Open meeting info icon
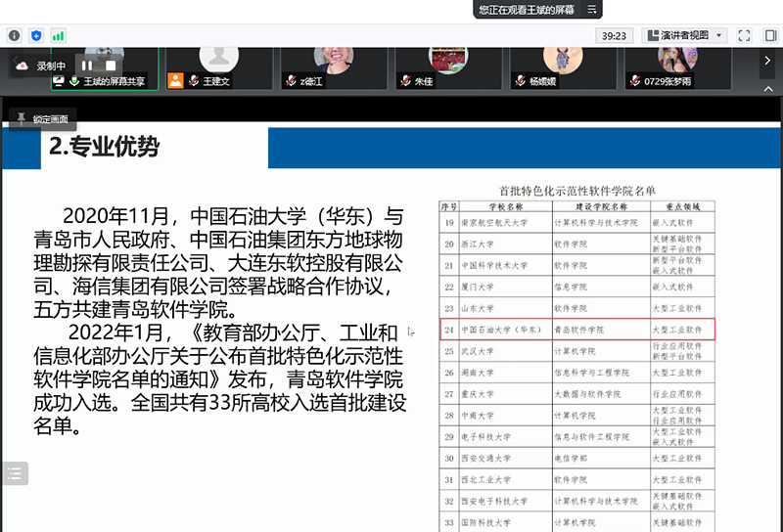The height and width of the screenshot is (532, 783). tap(14, 35)
